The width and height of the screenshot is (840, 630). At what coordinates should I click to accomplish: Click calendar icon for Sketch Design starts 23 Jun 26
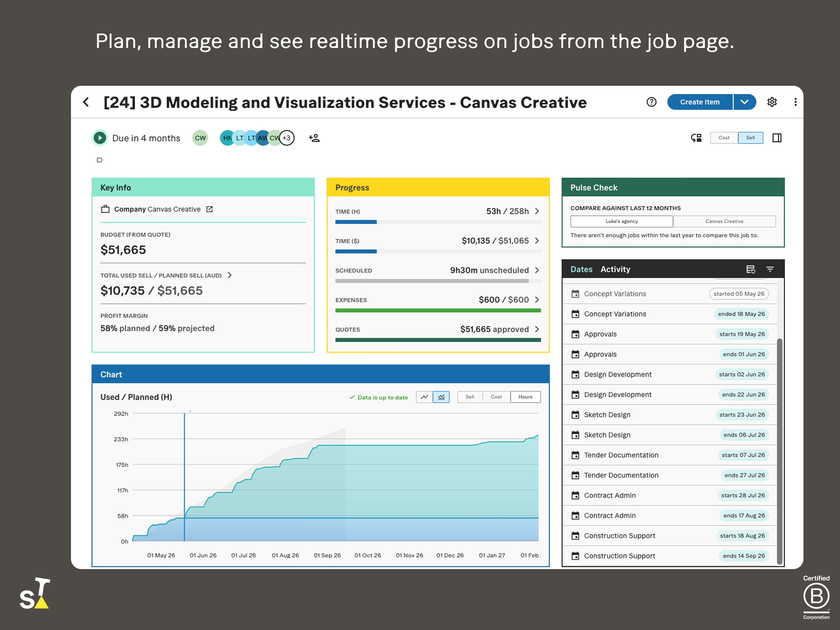575,415
